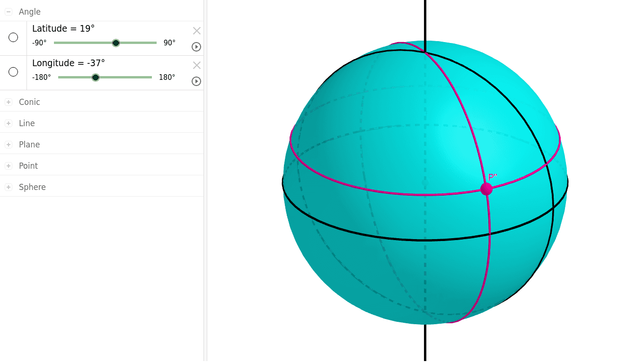Select the Latitude = 19° label text
The image size is (644, 362).
[63, 29]
